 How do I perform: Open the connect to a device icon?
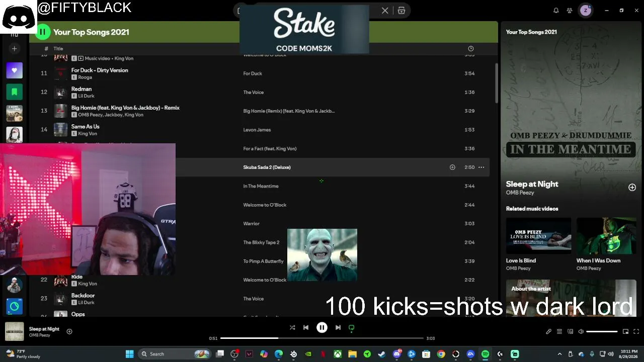click(x=570, y=332)
